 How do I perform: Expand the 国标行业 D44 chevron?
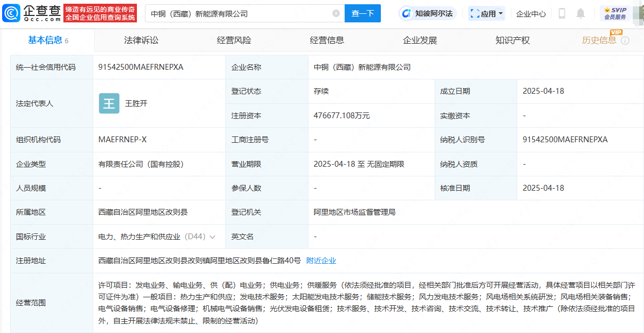[x=213, y=237]
